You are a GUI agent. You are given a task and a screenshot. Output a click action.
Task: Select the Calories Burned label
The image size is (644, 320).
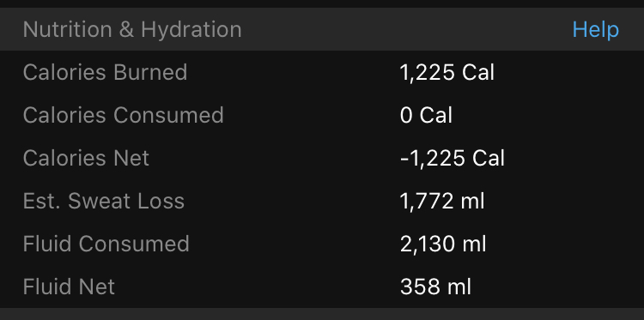(105, 72)
